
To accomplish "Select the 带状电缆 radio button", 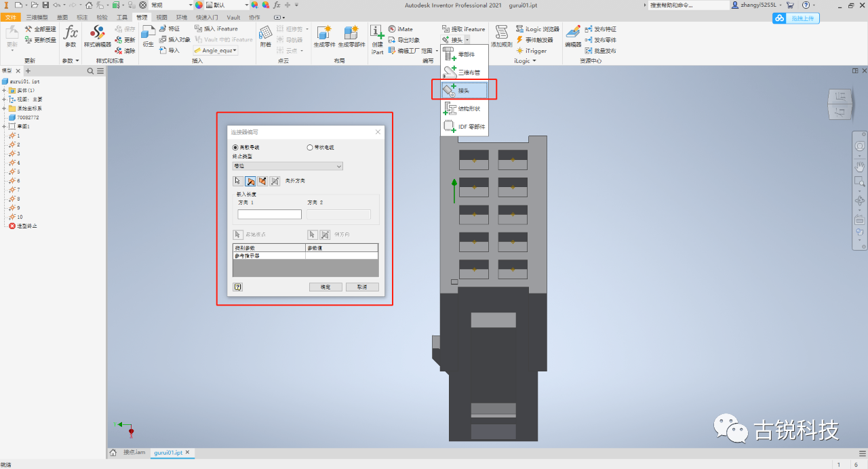I will [x=321, y=147].
